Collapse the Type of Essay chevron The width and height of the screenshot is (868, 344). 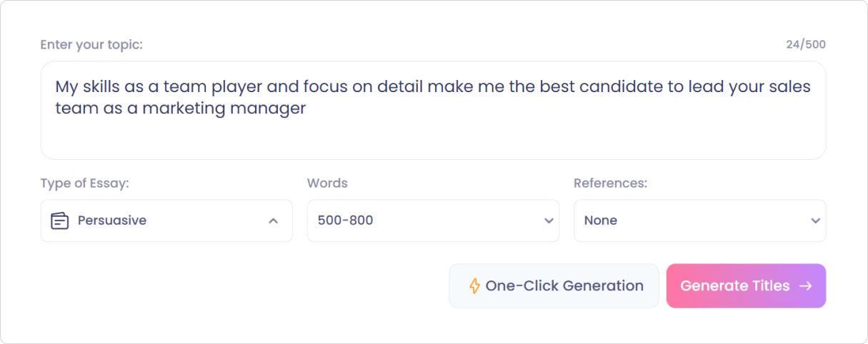(273, 221)
